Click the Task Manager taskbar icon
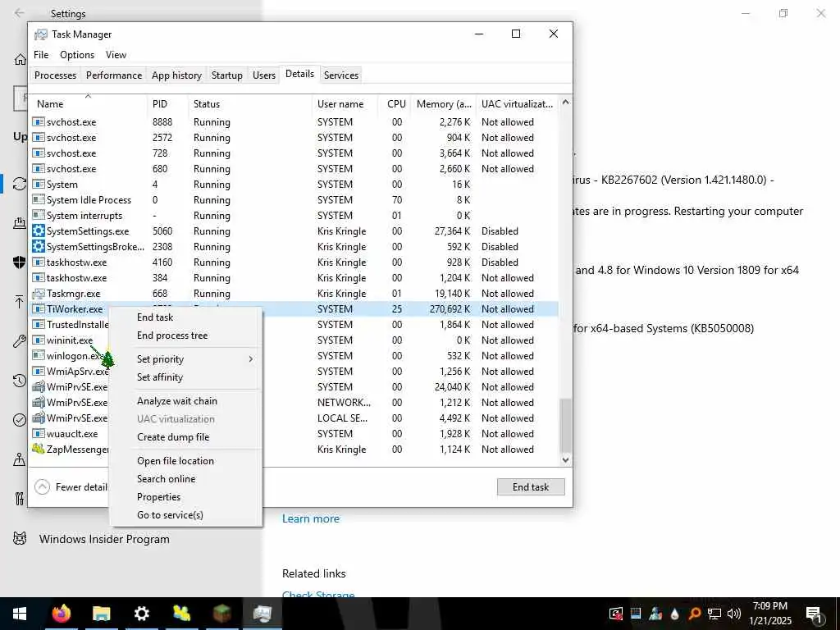Viewport: 840px width, 630px height. [x=262, y=614]
